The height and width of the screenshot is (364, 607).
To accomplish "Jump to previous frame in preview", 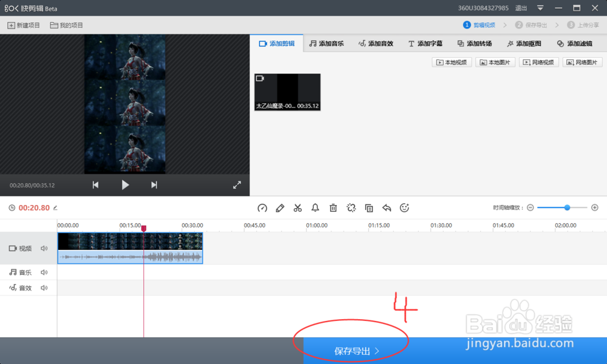I will (95, 185).
